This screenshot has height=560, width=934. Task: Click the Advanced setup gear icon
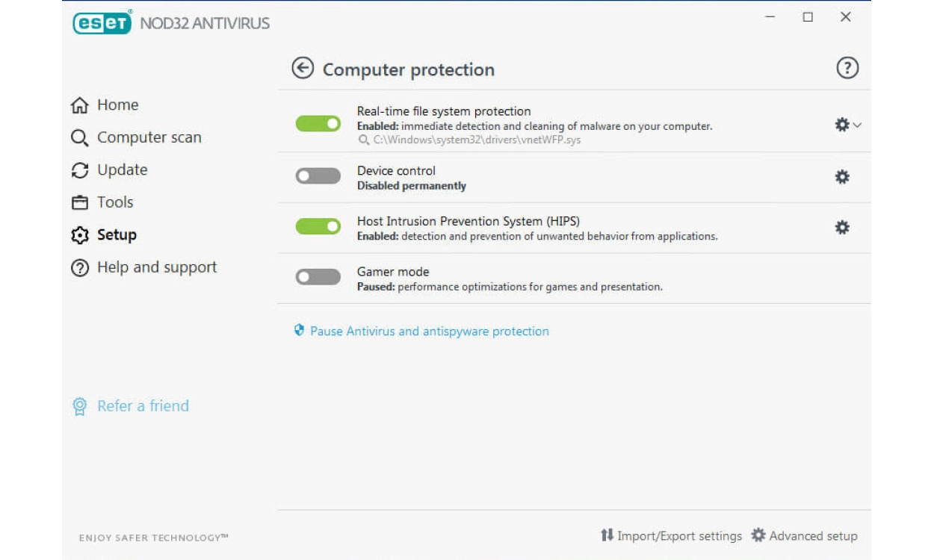(x=758, y=535)
